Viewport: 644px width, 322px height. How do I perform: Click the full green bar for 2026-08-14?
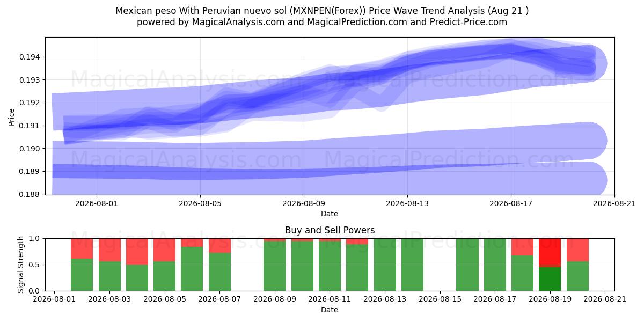[x=412, y=265]
